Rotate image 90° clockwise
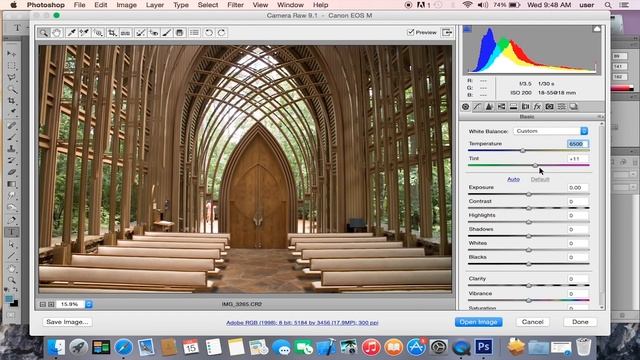640x360 pixels. [222, 33]
